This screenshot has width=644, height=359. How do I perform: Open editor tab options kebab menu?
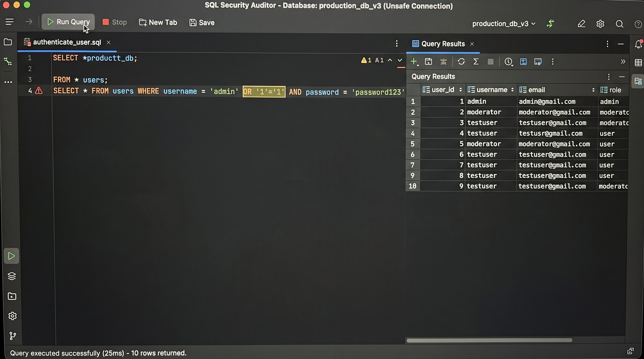click(397, 43)
